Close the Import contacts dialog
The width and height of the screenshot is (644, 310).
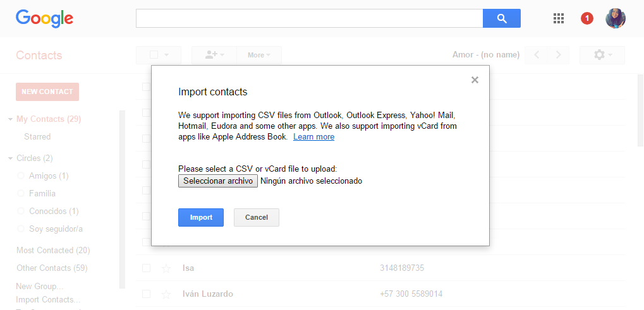click(475, 80)
